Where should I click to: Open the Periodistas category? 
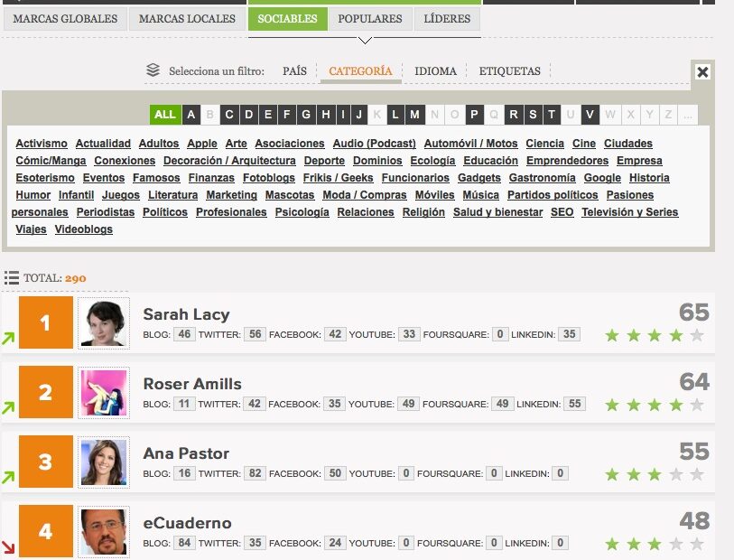coord(106,212)
